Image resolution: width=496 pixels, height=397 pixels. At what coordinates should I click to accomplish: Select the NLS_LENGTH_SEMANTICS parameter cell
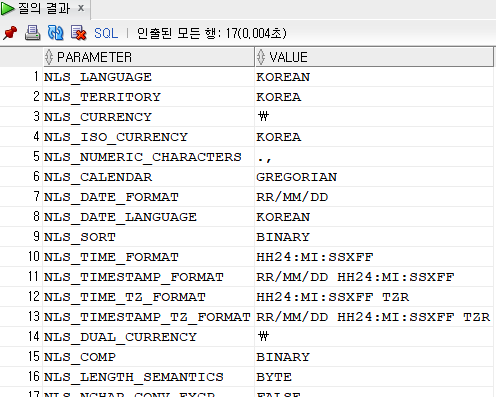[x=149, y=377]
